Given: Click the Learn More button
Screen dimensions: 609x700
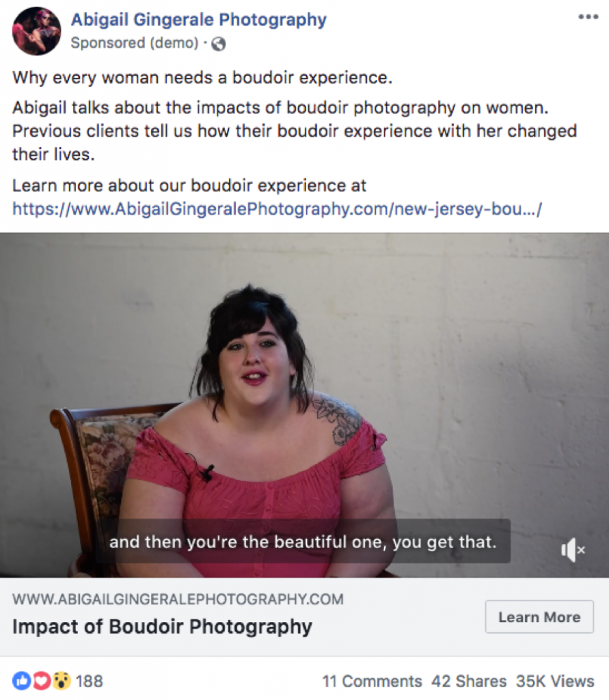Looking at the screenshot, I should pyautogui.click(x=539, y=617).
